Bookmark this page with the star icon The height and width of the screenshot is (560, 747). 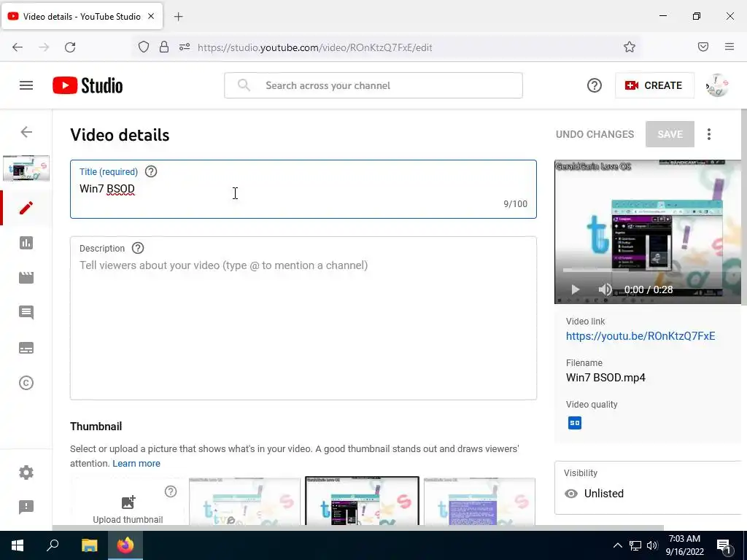pos(630,47)
